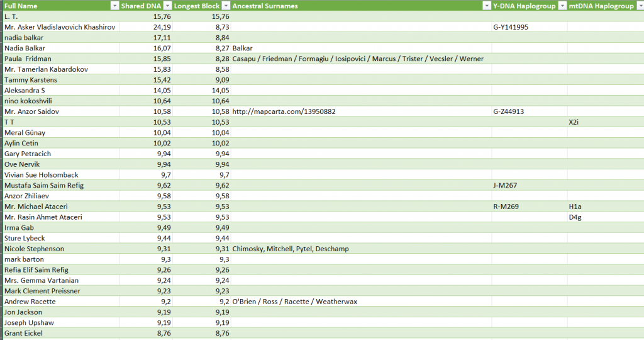Select the Mr. Tamerlan Kabardokov cell
Screen dimensions: 644x340
(46, 69)
